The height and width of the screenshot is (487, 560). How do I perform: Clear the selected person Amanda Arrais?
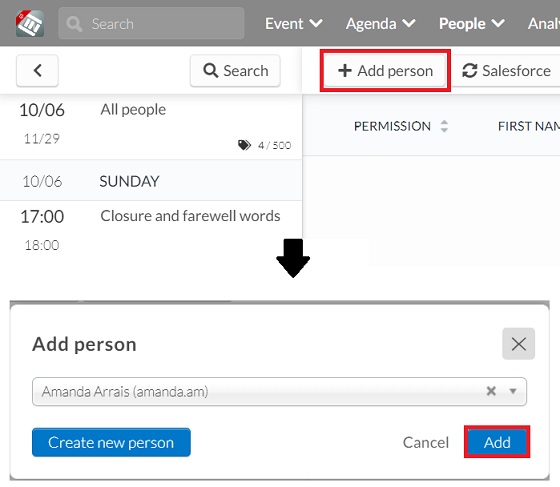coord(491,391)
